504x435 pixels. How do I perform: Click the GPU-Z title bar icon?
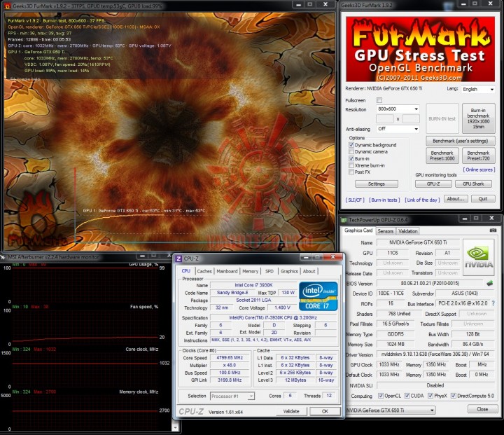[x=344, y=220]
